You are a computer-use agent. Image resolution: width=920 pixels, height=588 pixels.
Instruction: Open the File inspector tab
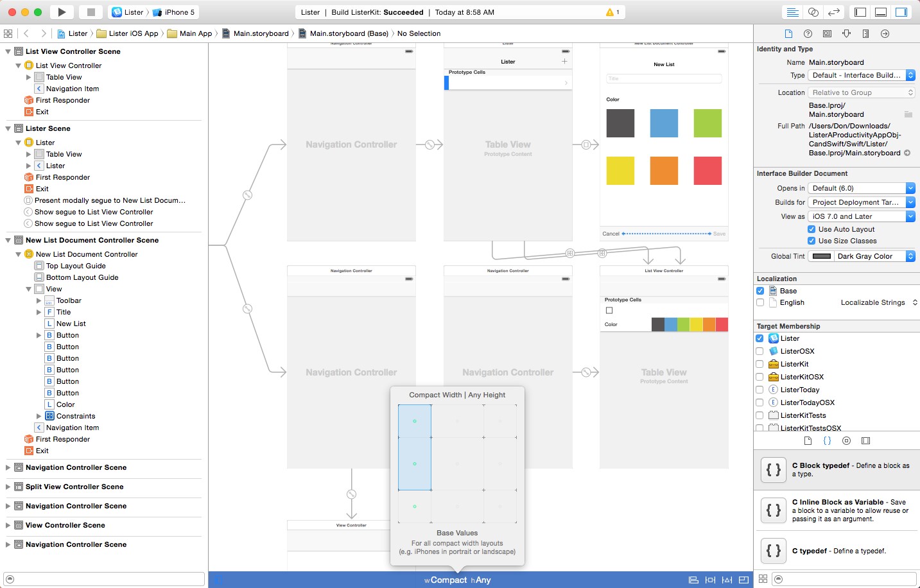click(788, 33)
